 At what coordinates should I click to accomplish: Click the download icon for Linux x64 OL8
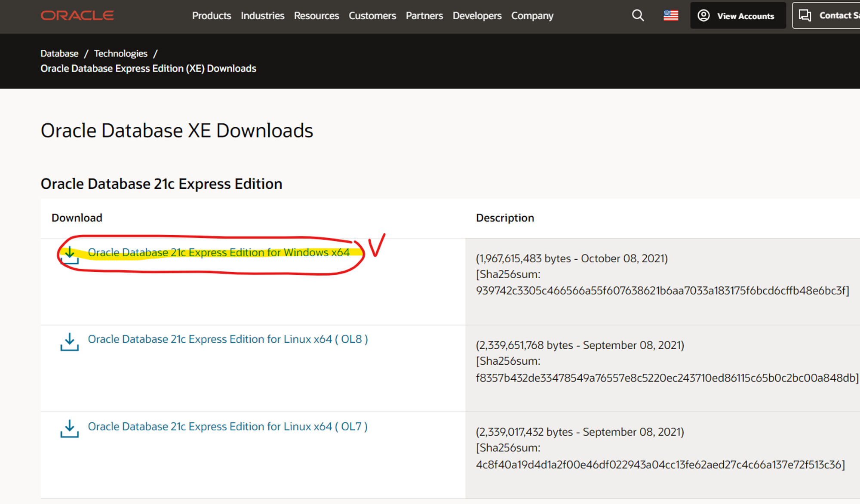tap(70, 342)
